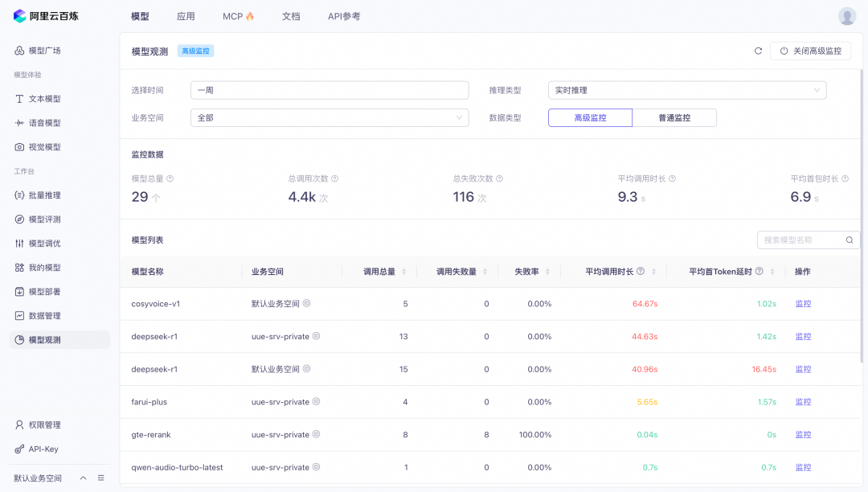Viewport: 868px width, 492px height.
Task: Open the 推理类型 dropdown showing 实时推理
Action: (686, 90)
